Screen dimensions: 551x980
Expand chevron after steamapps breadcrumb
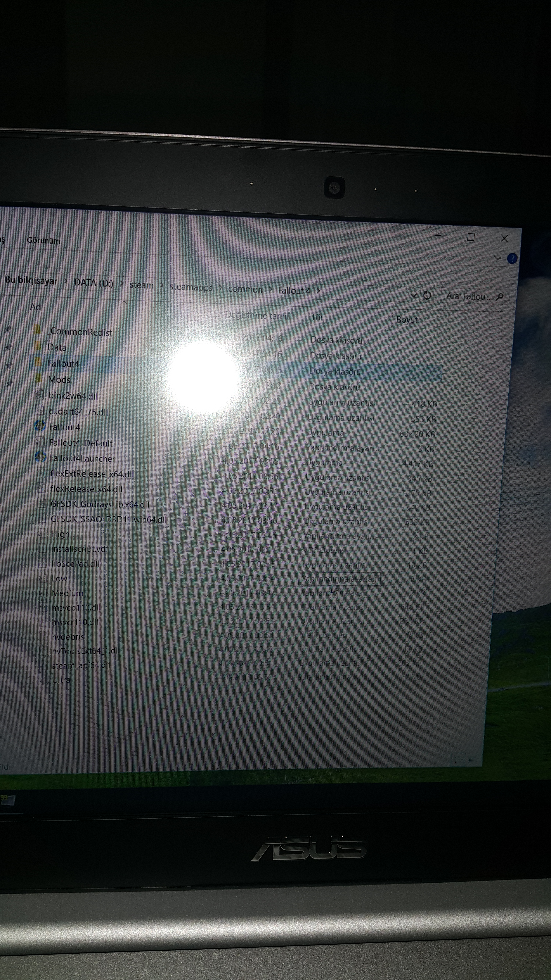tap(220, 288)
